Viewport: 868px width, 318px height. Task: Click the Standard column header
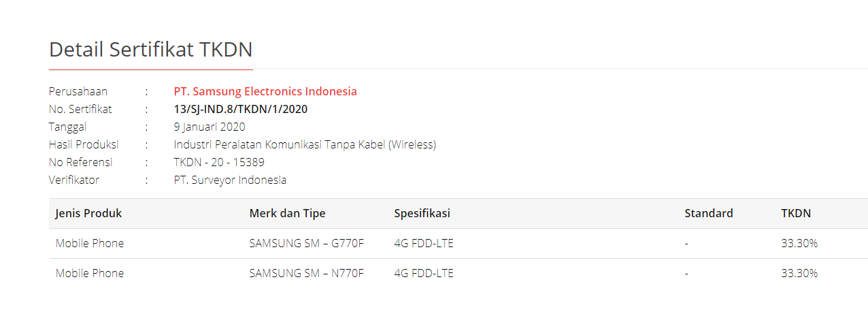709,213
